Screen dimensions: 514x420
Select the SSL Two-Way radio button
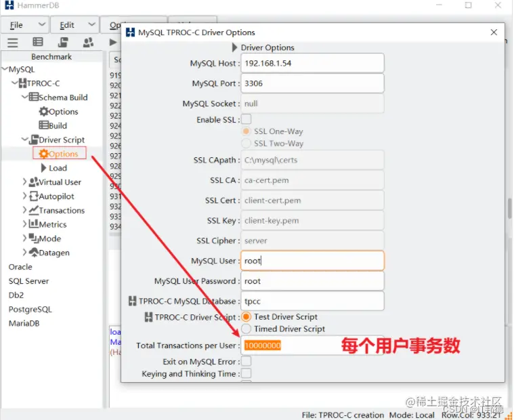pos(246,144)
